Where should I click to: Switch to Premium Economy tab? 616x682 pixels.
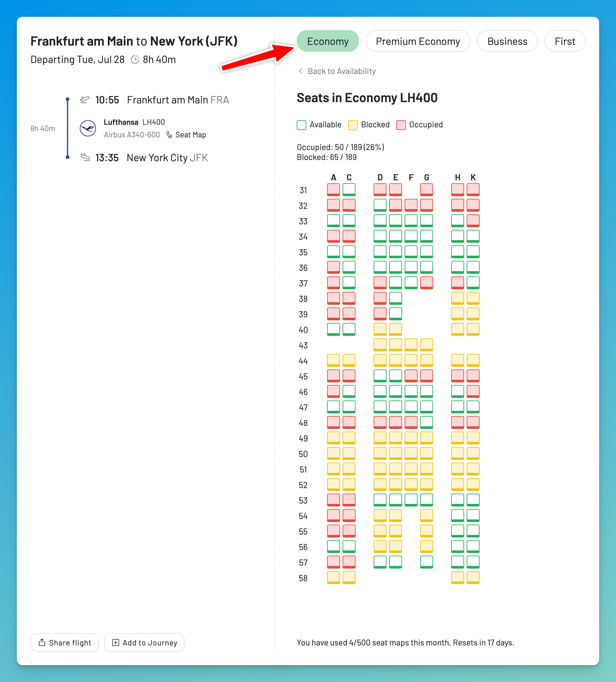click(x=418, y=41)
